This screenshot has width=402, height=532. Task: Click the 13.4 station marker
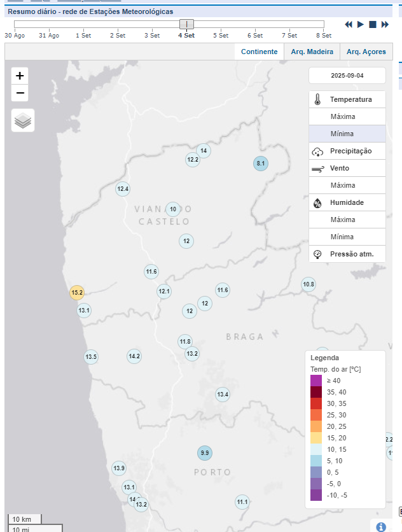click(x=223, y=395)
